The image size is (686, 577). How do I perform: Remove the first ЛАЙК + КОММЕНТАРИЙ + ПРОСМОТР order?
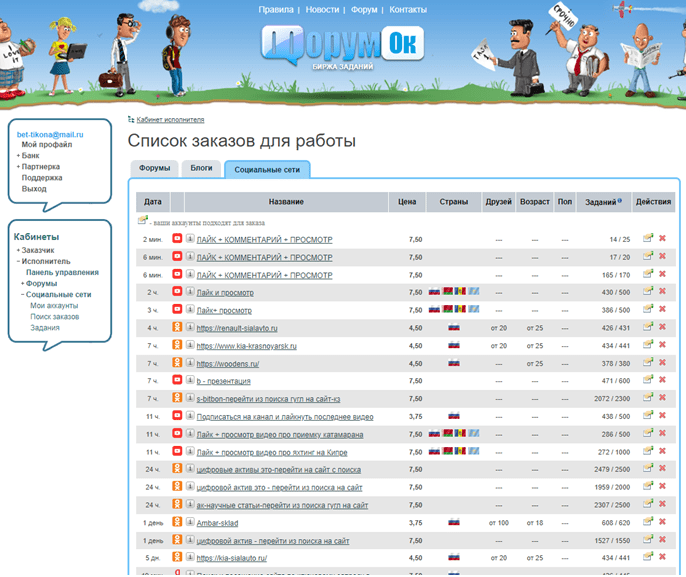(662, 238)
